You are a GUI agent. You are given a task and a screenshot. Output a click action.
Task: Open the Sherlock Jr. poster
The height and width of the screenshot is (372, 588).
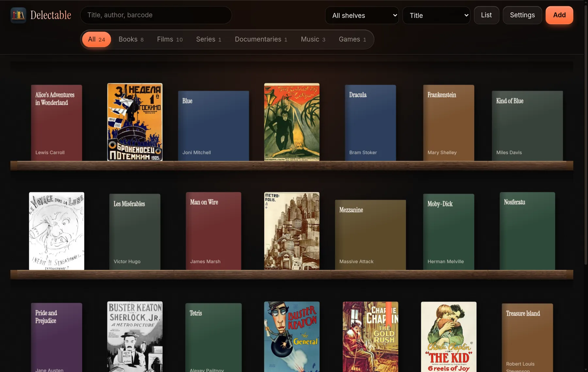(135, 337)
